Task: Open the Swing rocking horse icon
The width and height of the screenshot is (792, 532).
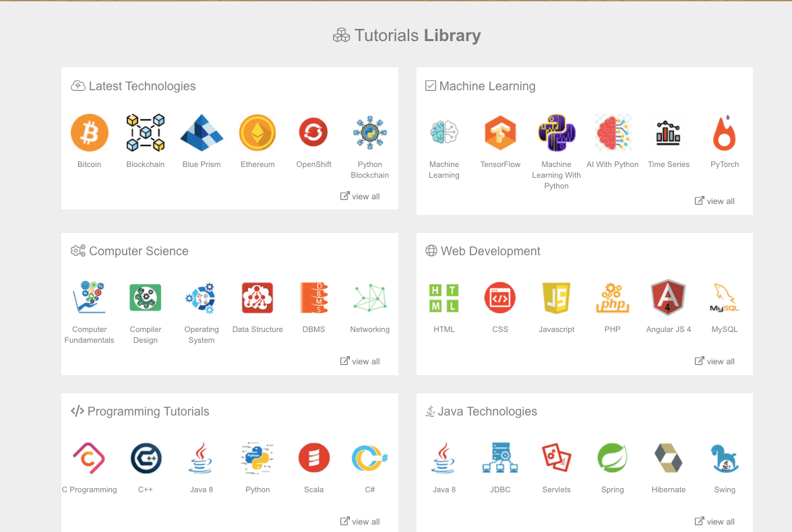Action: coord(725,458)
